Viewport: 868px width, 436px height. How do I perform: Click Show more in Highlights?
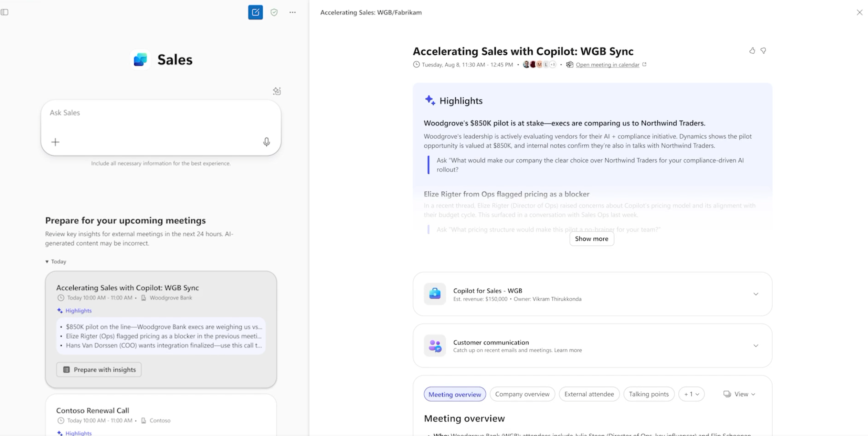point(592,239)
